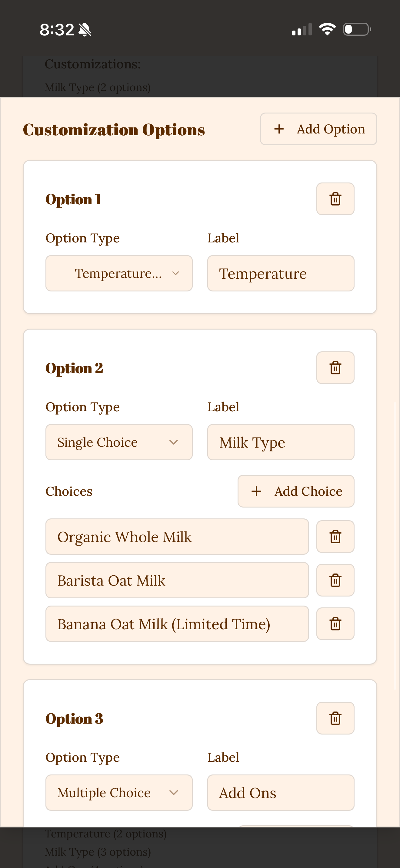Tap the silent mode bell icon

85,30
